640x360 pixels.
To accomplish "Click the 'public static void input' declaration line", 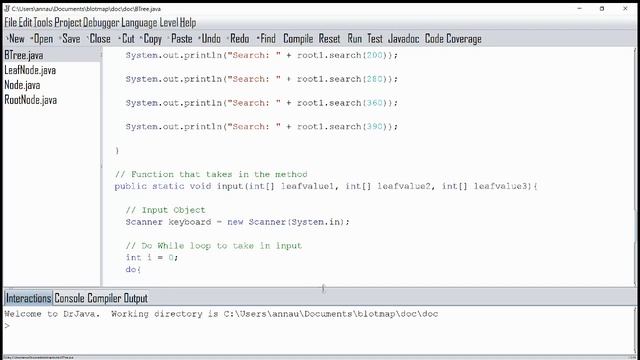I will tap(326, 186).
